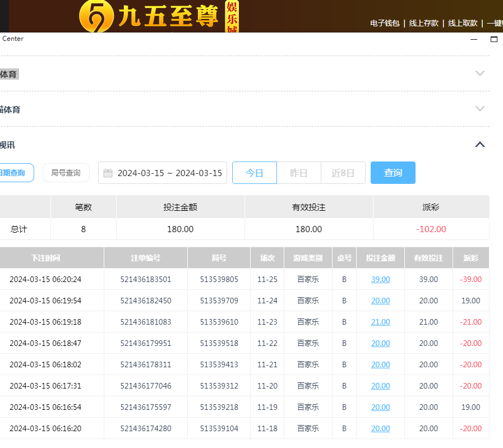Click 20.00 link for round 513539104

[380, 428]
